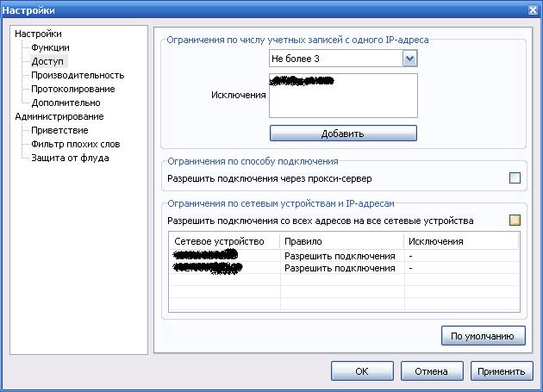Go to the Дополнительно section
The image size is (543, 392).
66,103
